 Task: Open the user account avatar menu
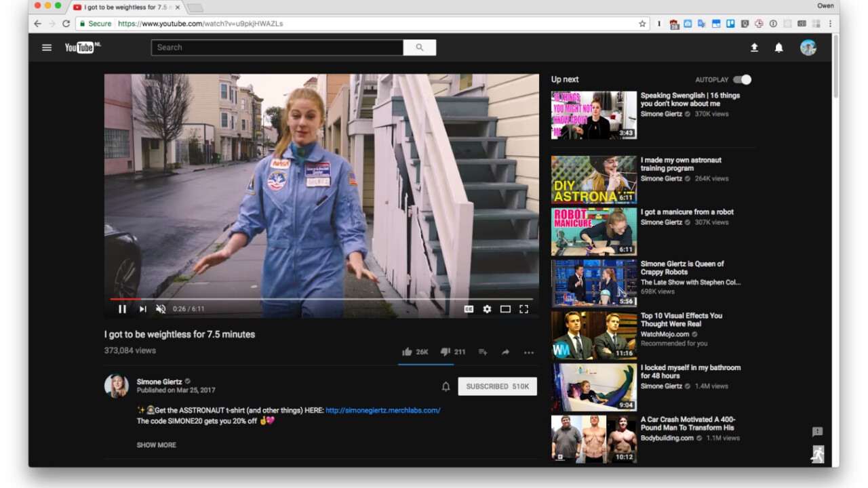pos(808,47)
